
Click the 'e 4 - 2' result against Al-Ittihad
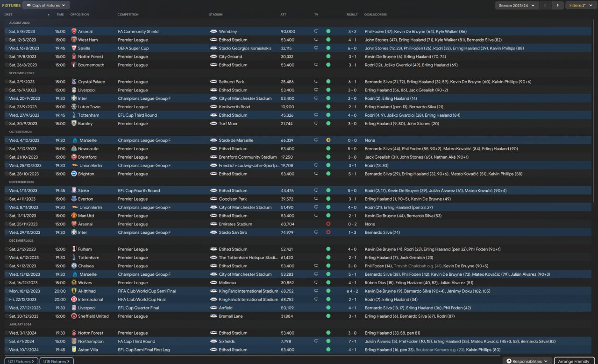tap(351, 291)
